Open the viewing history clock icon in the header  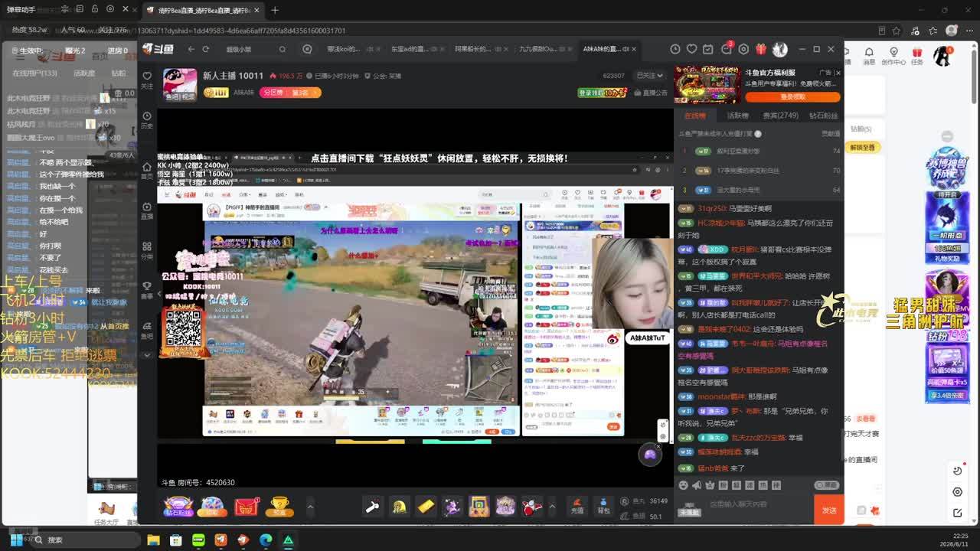coord(675,49)
